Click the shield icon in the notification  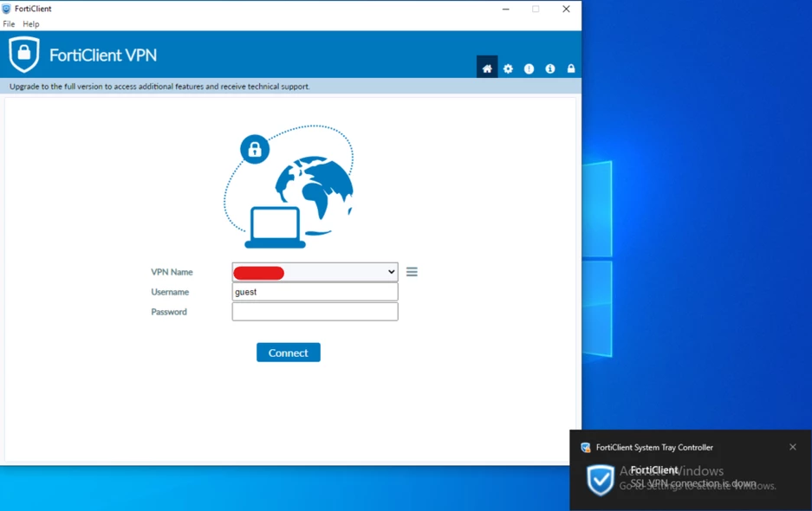601,480
